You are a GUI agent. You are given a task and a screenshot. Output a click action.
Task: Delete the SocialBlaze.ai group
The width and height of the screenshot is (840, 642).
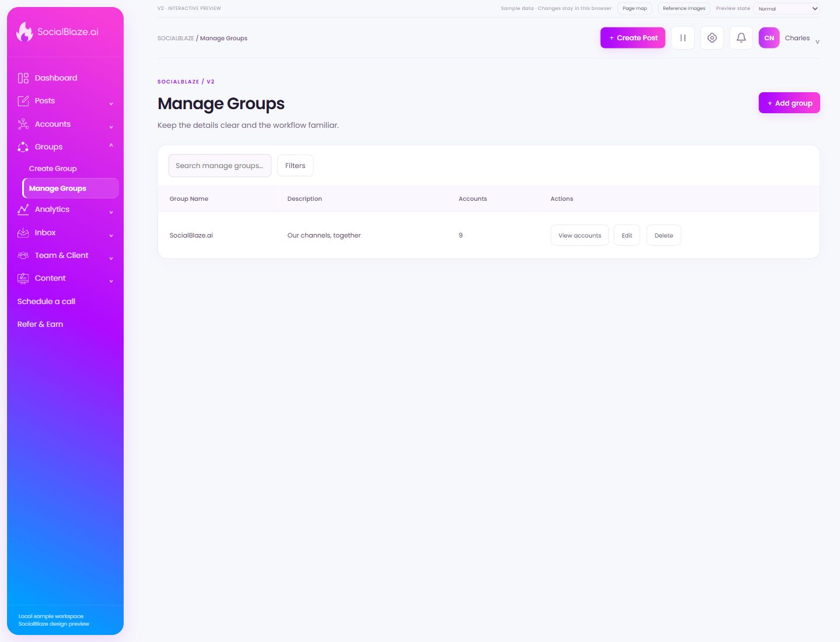664,235
